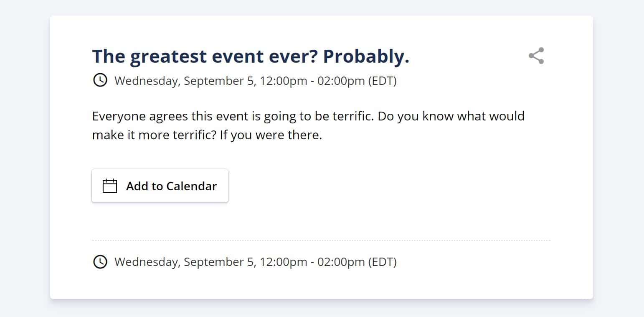Click the "Everyone agrees this event" description line

tap(308, 116)
